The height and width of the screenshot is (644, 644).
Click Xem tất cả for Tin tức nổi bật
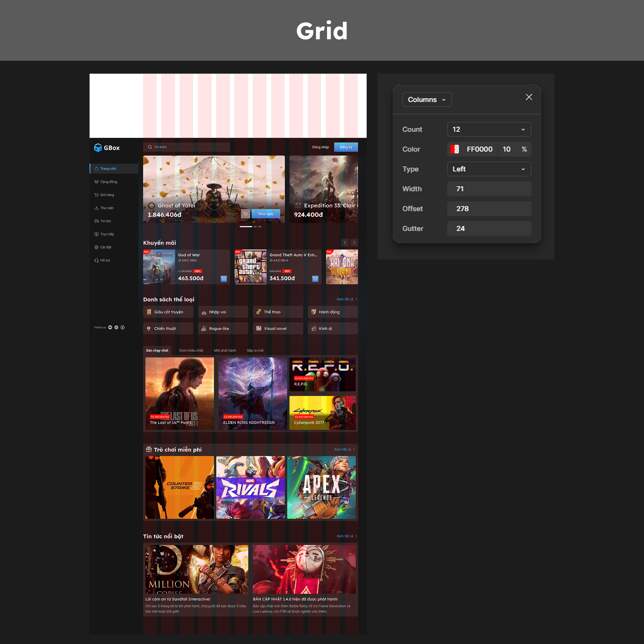click(347, 536)
